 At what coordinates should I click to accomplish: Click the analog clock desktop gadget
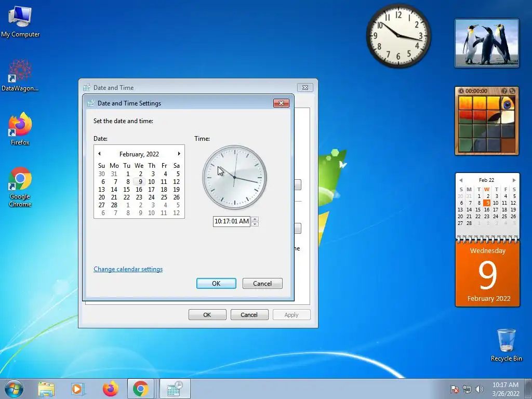398,36
